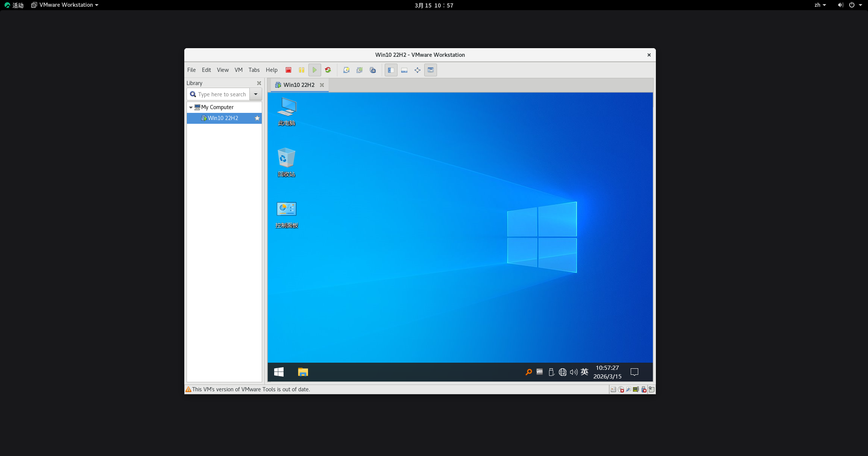The image size is (868, 456).
Task: Open the VM menu
Action: pos(238,70)
